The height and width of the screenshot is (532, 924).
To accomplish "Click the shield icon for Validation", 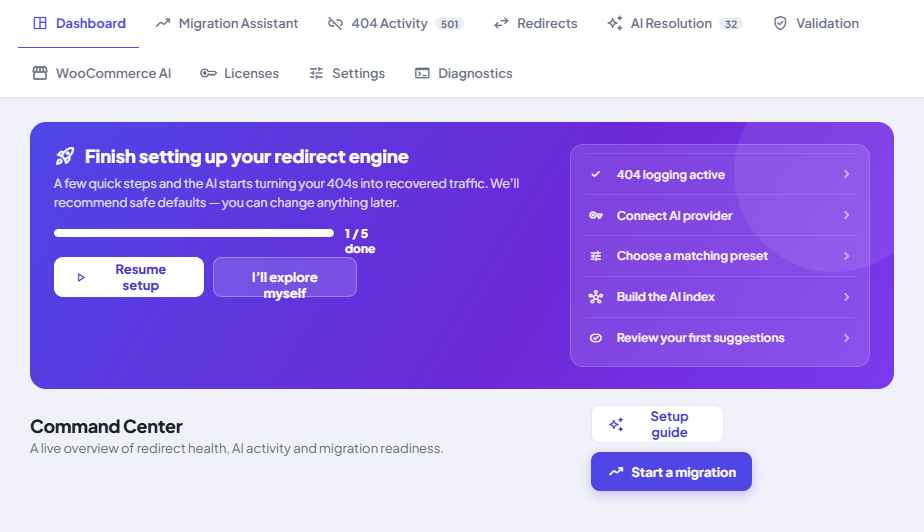I will (780, 23).
